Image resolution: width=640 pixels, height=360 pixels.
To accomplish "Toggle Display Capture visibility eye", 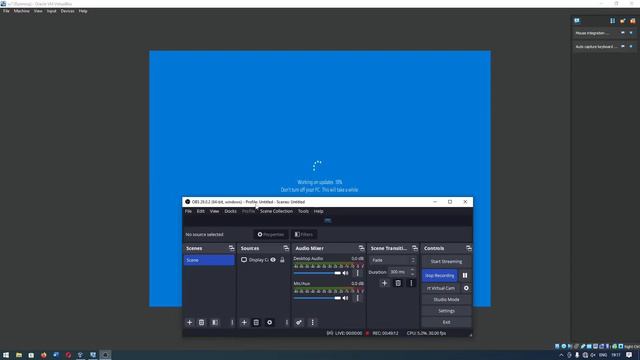I will click(x=273, y=260).
